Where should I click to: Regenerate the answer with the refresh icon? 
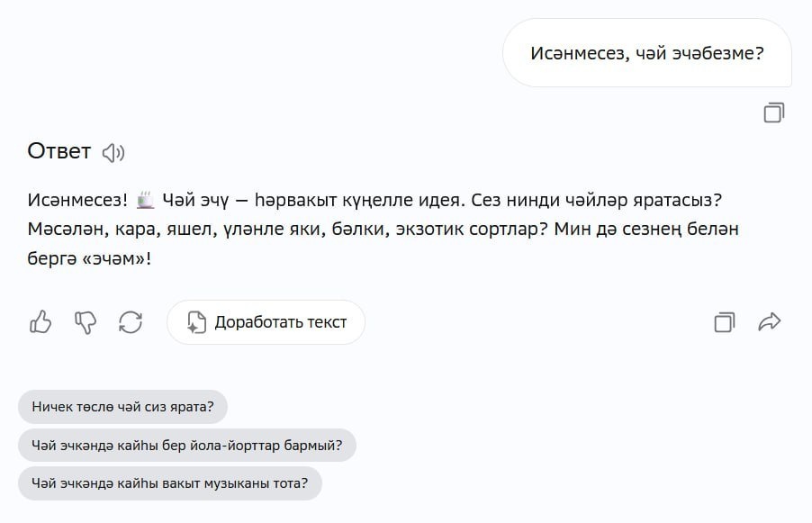131,322
